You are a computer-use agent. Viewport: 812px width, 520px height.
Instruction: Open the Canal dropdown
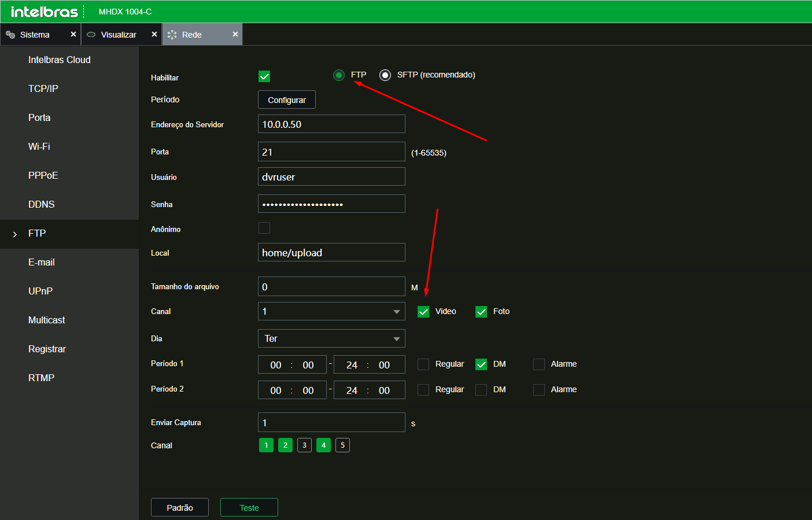coord(331,311)
